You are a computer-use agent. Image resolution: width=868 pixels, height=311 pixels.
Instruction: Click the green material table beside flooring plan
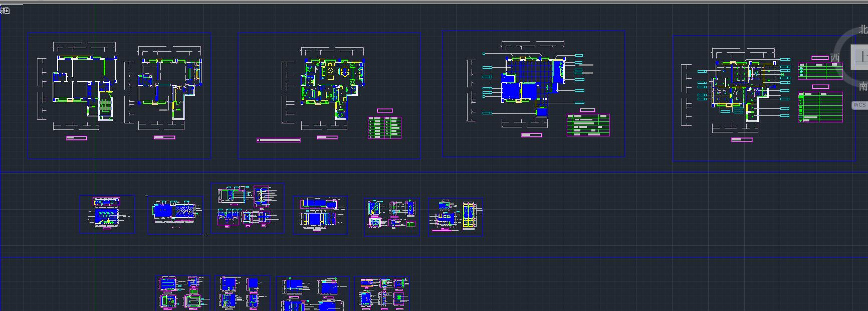coord(588,125)
